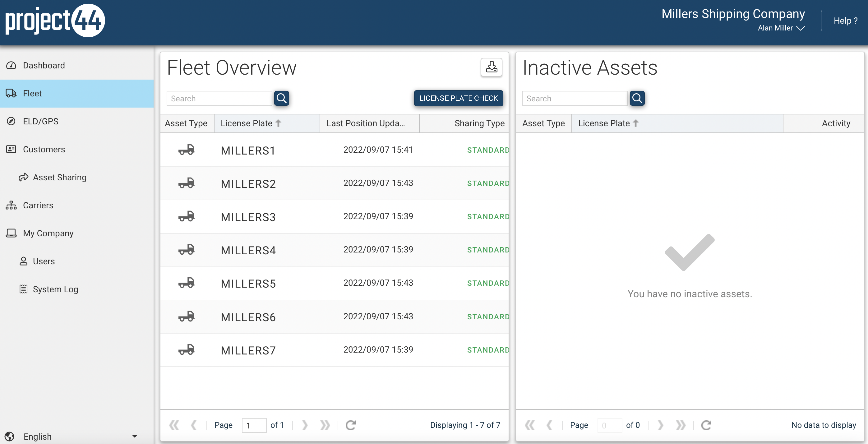Expand the Alan Miller user menu
Image resolution: width=868 pixels, height=444 pixels.
[x=781, y=28]
